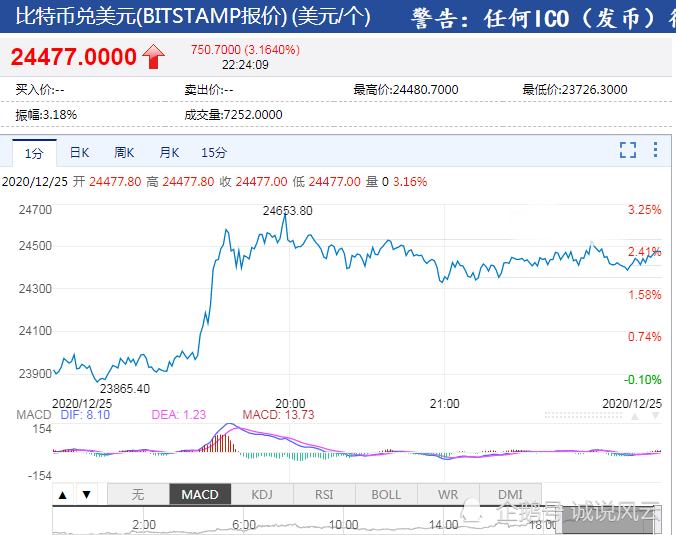Click the current price 24477.0000
676x535 pixels.
pos(74,57)
